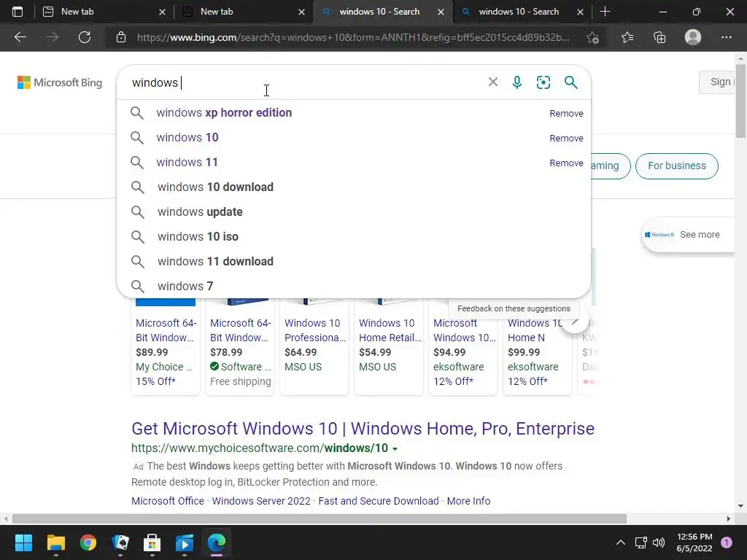This screenshot has width=747, height=560.
Task: Close the first New tab
Action: coord(162,12)
